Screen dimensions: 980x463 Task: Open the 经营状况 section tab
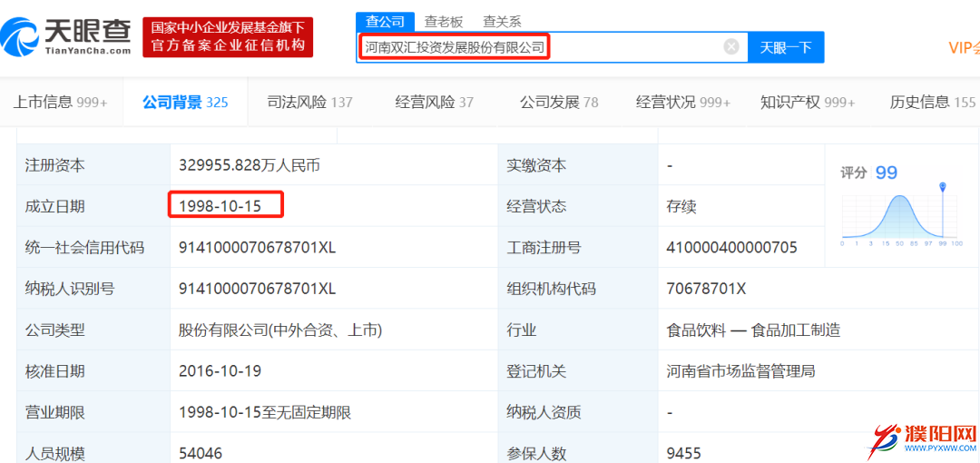(x=683, y=102)
